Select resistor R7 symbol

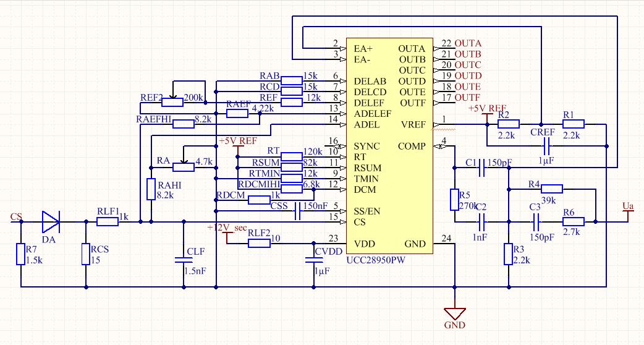click(x=20, y=254)
